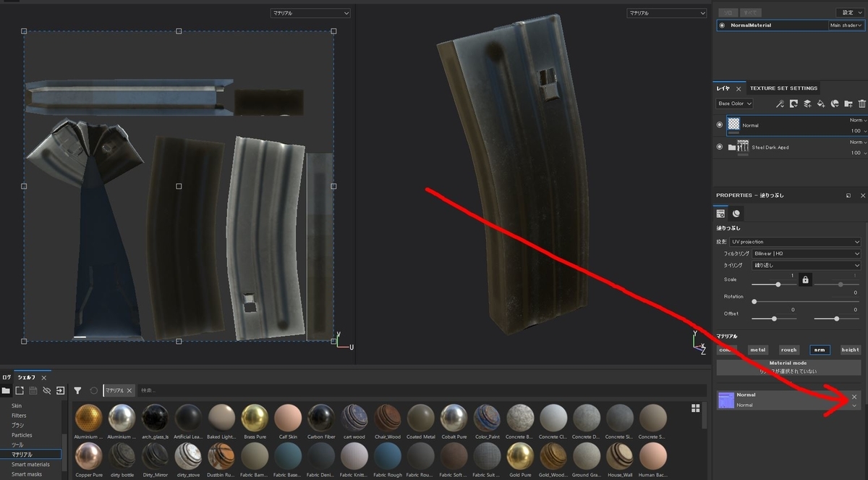Image resolution: width=868 pixels, height=480 pixels.
Task: Adjust the Rotation slider
Action: point(807,301)
